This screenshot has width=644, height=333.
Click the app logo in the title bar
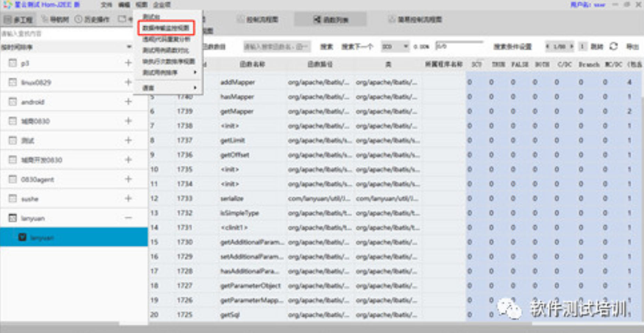pos(7,5)
